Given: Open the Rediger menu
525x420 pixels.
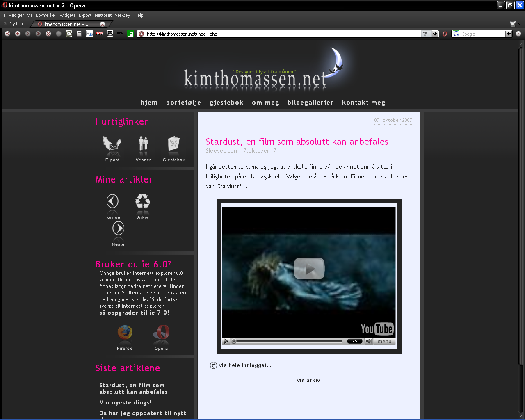Looking at the screenshot, I should click(x=16, y=15).
